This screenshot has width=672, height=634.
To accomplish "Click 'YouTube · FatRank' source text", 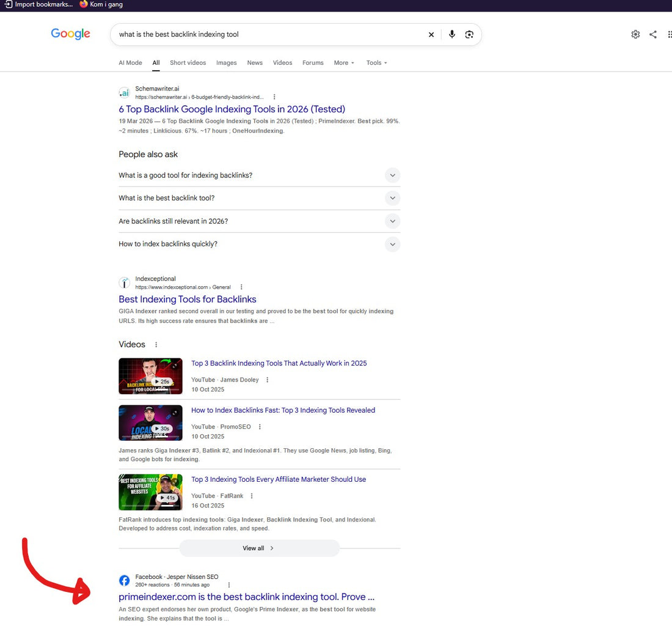I will click(x=217, y=496).
